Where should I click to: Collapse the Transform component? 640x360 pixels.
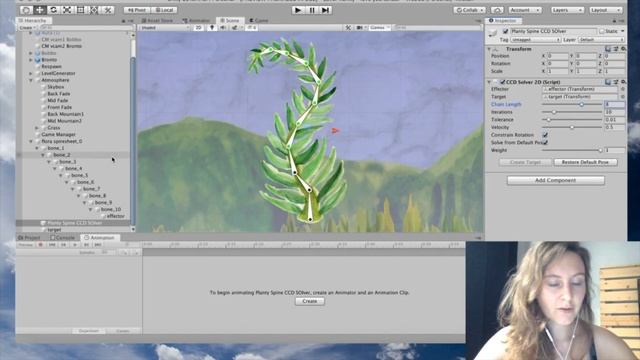point(489,49)
